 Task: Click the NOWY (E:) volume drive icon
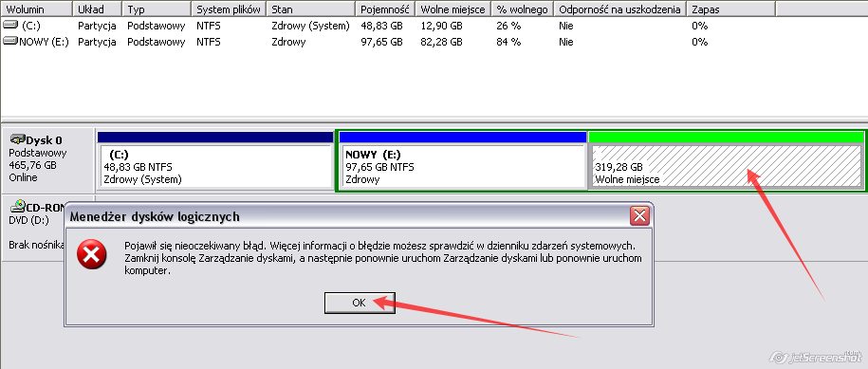10,41
